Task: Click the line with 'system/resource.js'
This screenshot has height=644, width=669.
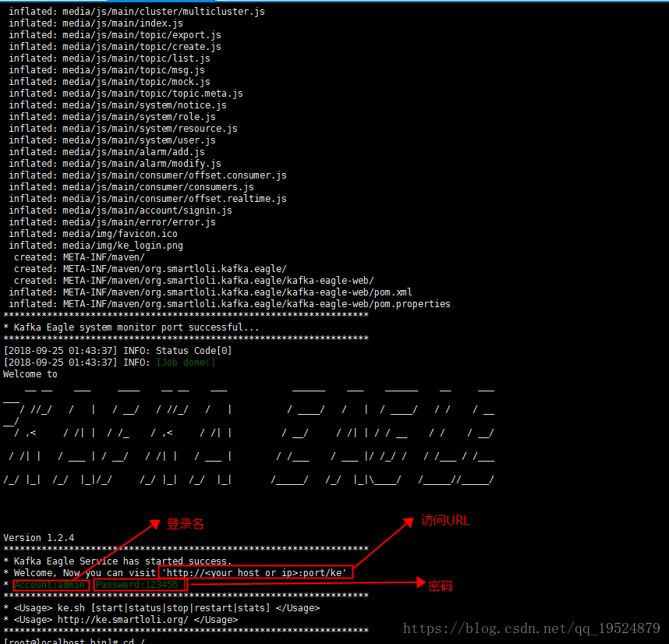Action: (x=123, y=129)
